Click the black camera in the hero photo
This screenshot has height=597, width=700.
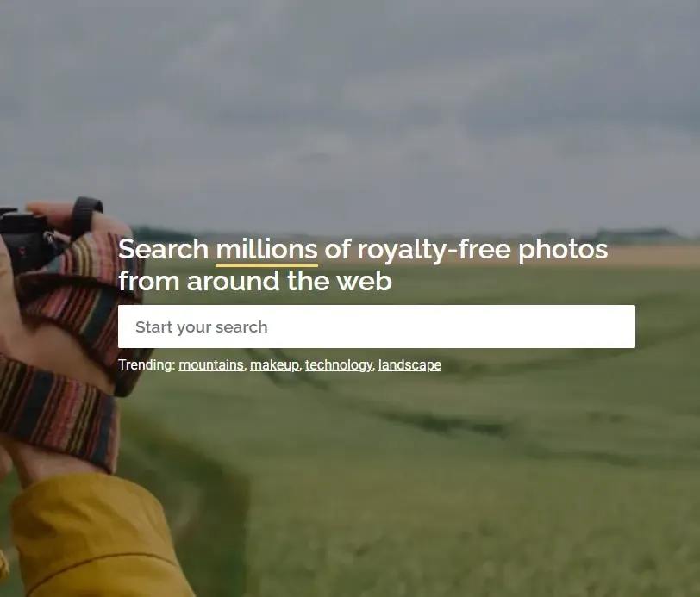[24, 239]
